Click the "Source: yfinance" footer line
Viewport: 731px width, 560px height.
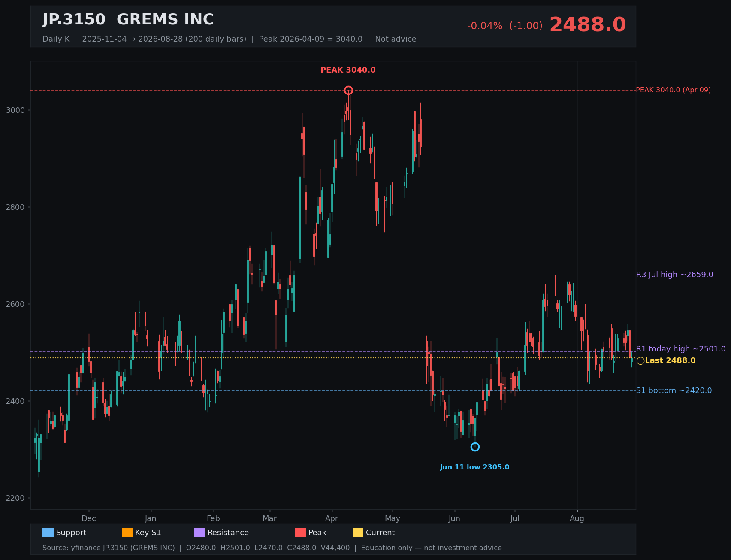272,548
